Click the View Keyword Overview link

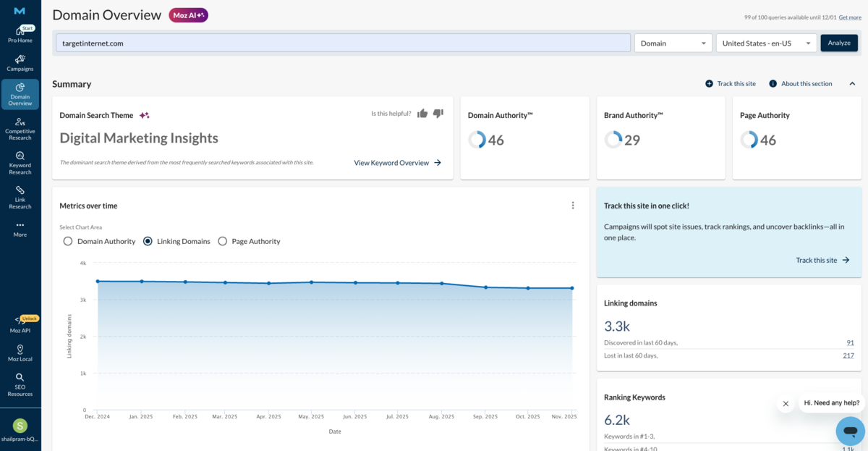397,163
